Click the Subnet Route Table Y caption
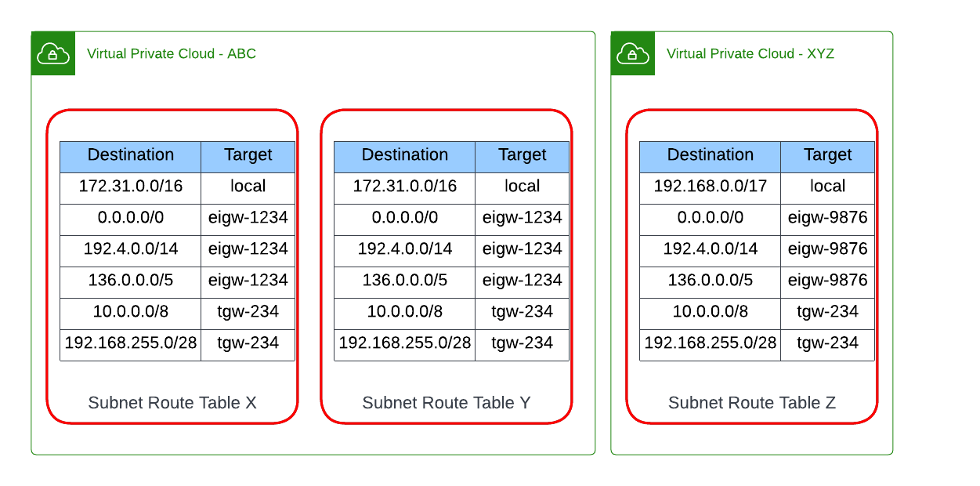The width and height of the screenshot is (980, 486). [x=447, y=403]
